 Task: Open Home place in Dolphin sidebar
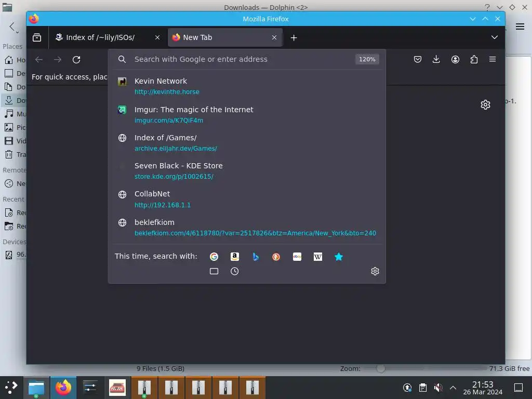(14, 60)
